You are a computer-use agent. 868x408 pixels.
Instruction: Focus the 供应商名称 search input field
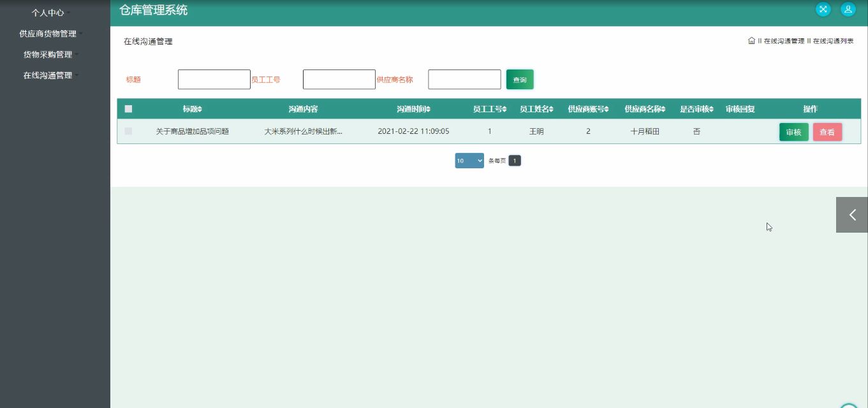(464, 80)
